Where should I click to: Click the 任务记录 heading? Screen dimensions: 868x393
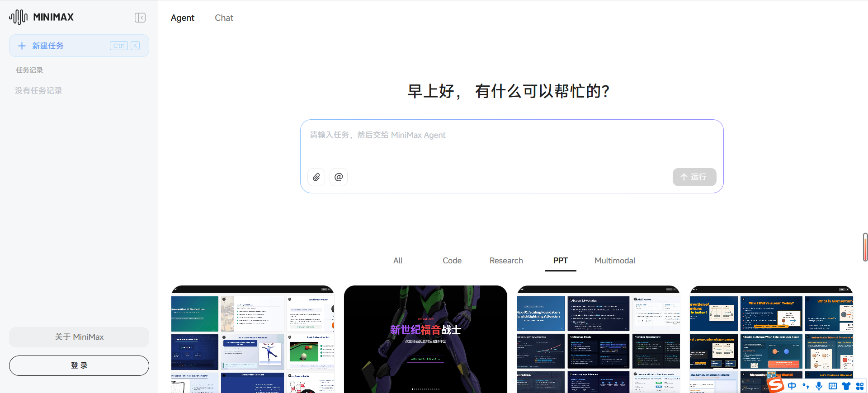coord(29,70)
